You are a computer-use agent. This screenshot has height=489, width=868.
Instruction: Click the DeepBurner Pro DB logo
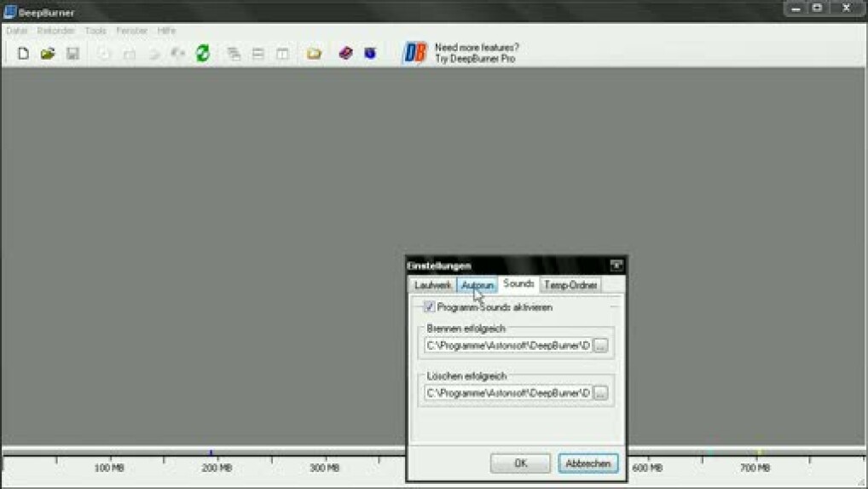(x=414, y=53)
